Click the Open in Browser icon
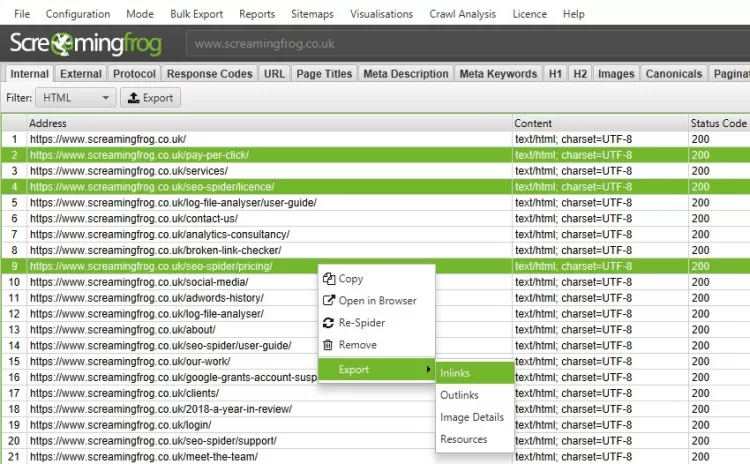 (329, 301)
